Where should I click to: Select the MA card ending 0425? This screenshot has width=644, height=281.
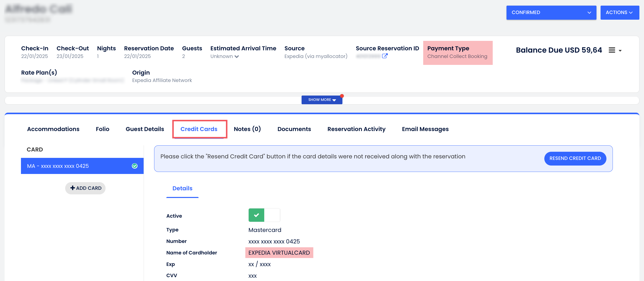coord(77,166)
